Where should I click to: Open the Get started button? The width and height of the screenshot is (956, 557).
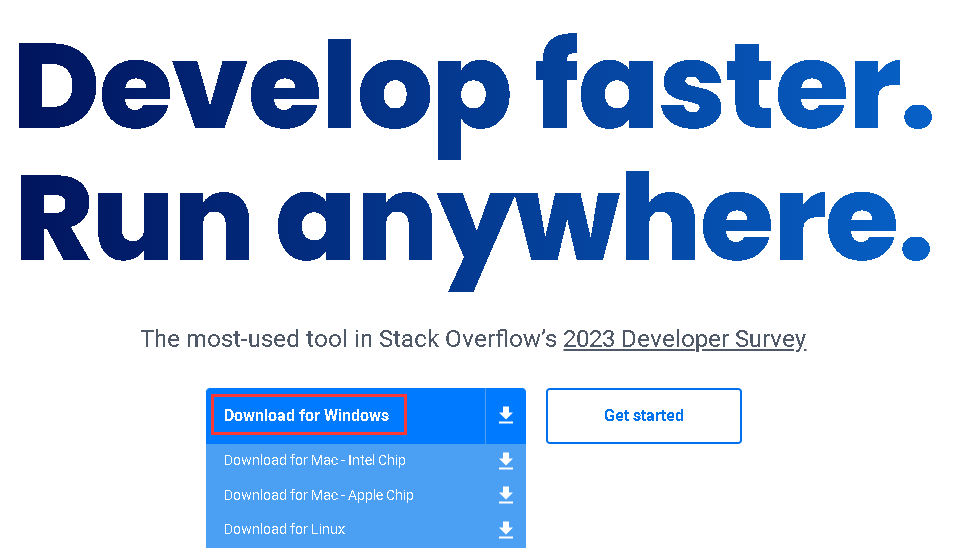click(644, 416)
